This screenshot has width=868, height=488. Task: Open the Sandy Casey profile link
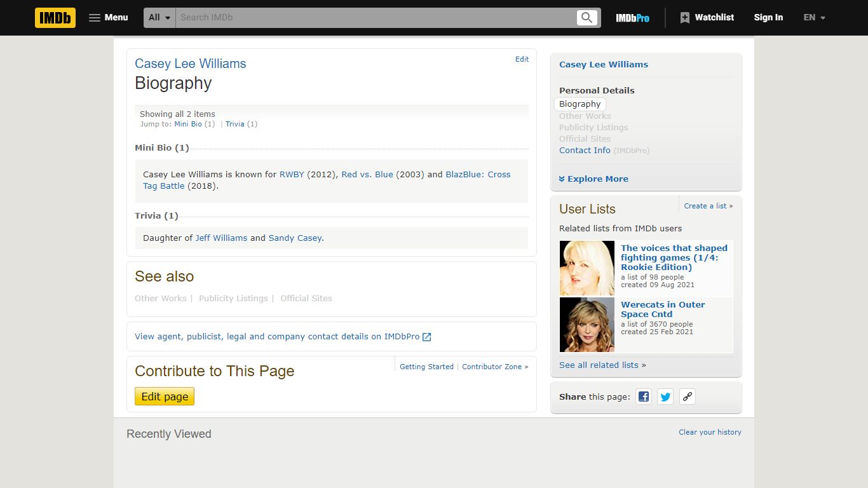pyautogui.click(x=295, y=238)
